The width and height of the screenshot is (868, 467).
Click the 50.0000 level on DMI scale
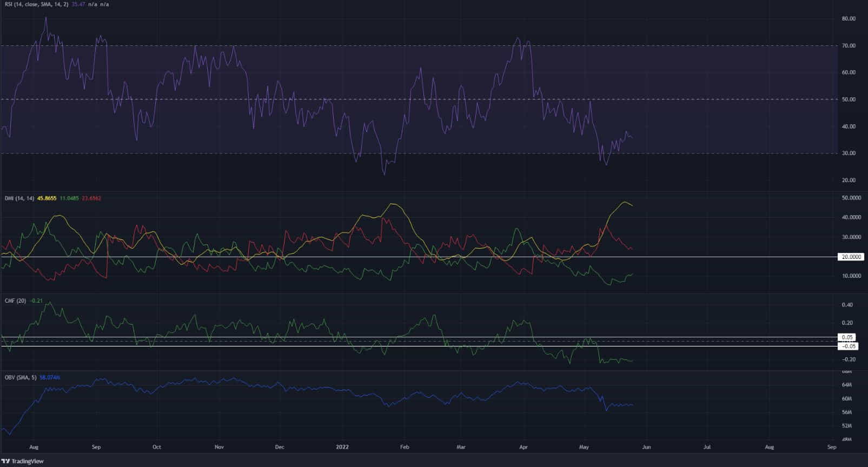pos(851,198)
